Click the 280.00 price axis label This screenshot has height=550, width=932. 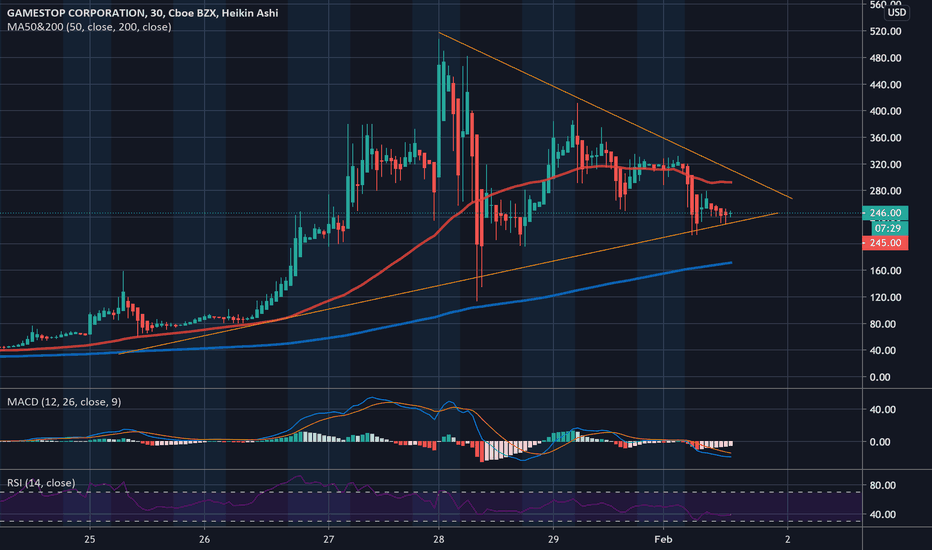pos(885,191)
